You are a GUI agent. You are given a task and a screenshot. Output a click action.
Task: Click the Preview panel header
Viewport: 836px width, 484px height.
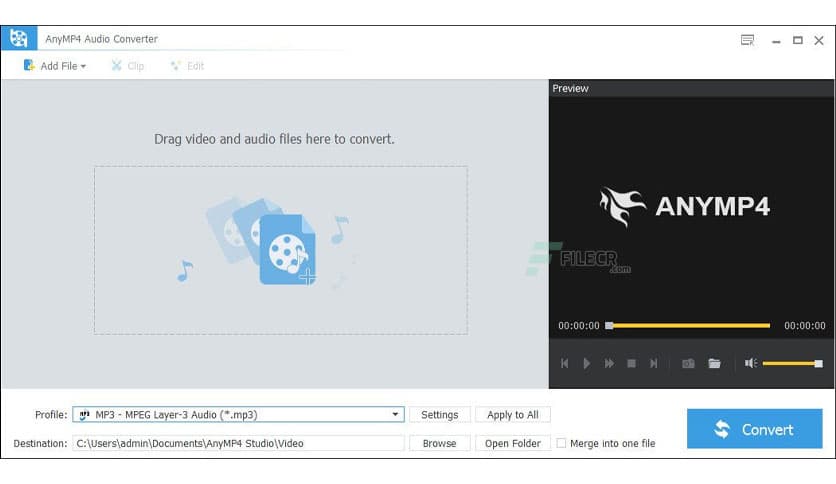[691, 88]
